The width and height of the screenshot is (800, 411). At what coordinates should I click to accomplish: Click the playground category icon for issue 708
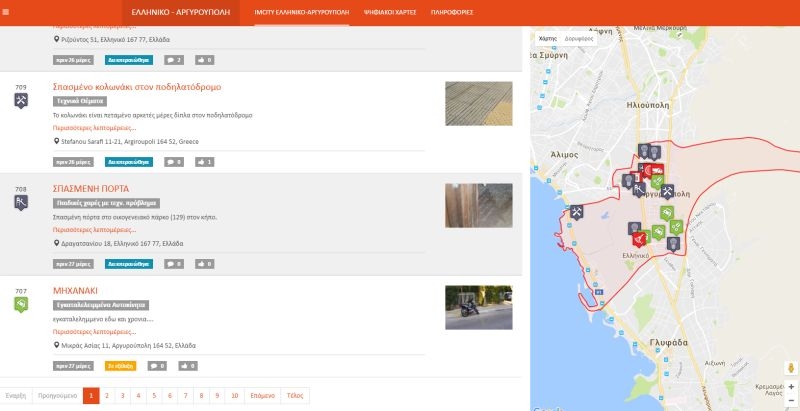[21, 202]
